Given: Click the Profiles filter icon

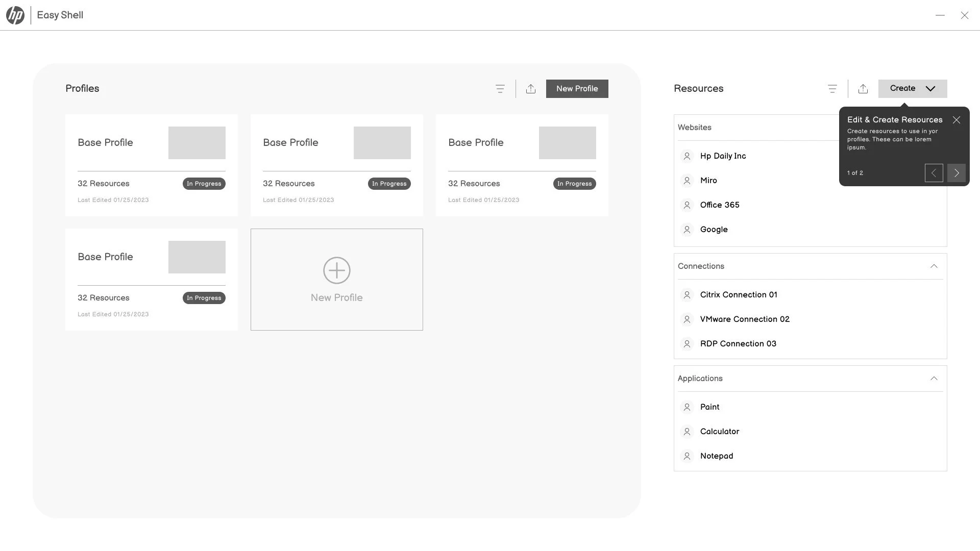Looking at the screenshot, I should click(x=500, y=89).
